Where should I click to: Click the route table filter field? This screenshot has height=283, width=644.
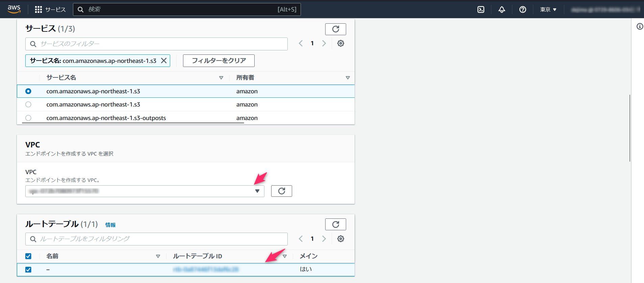(x=156, y=239)
